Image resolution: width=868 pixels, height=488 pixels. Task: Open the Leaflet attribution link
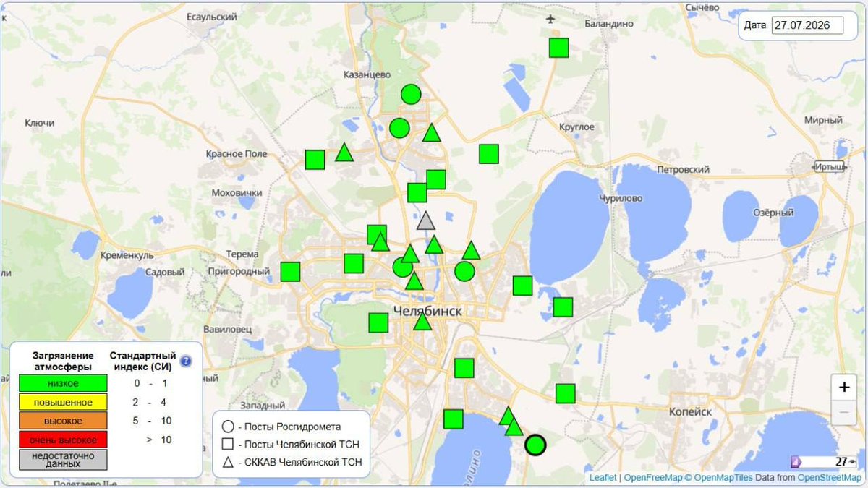pyautogui.click(x=603, y=477)
